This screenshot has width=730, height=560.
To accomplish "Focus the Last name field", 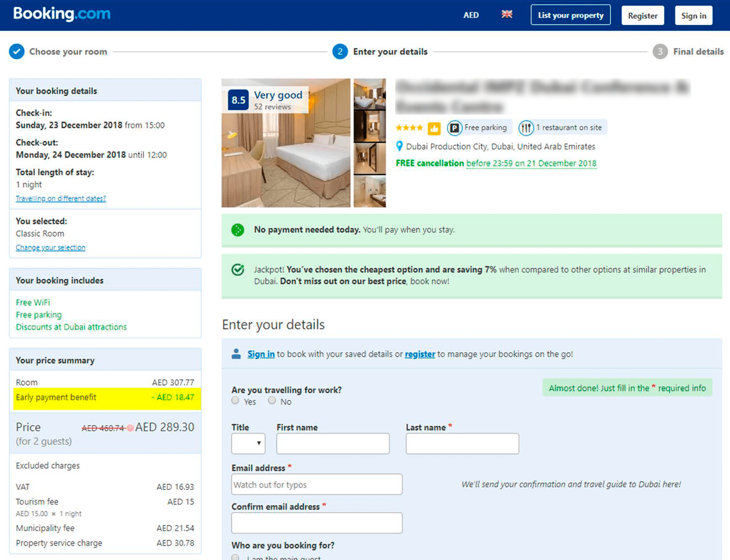I will pyautogui.click(x=462, y=443).
